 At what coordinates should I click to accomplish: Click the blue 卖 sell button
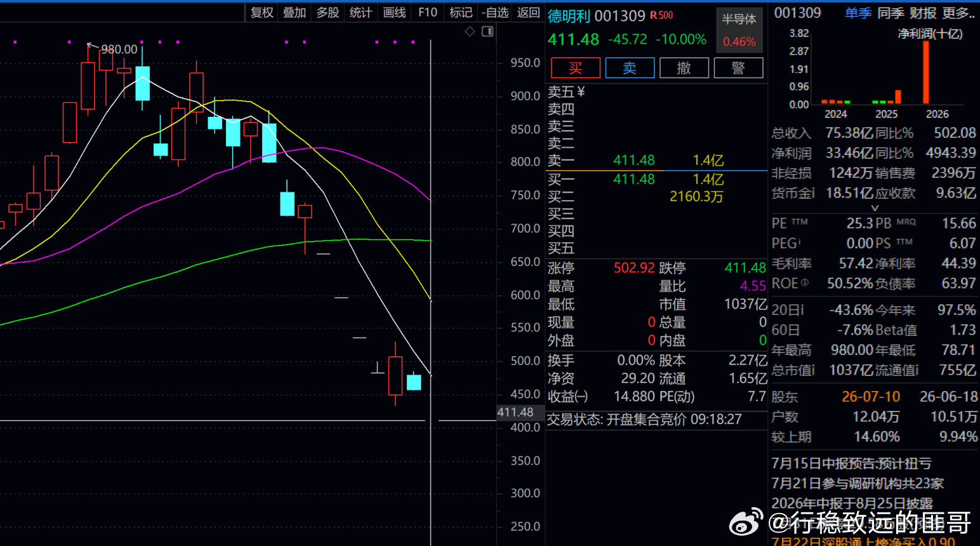[630, 68]
